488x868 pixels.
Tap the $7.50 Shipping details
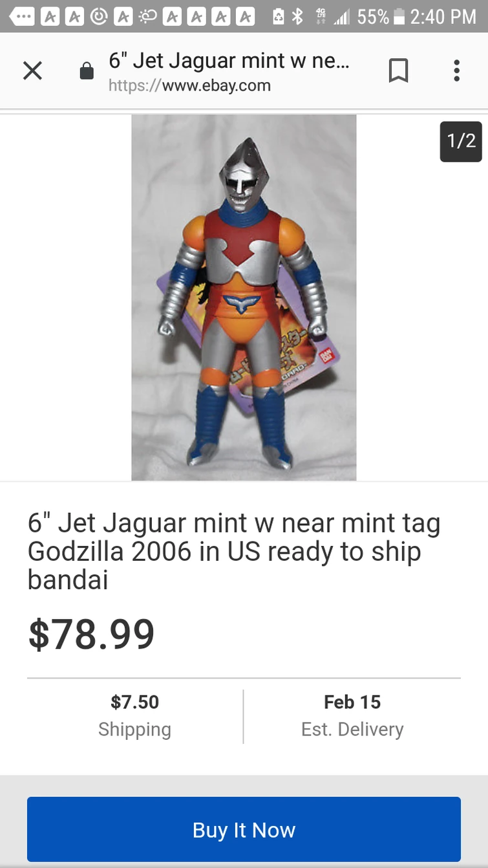pos(134,715)
